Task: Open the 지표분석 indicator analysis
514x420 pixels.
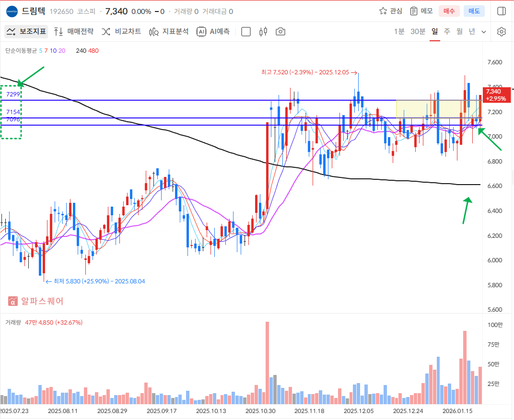Action: (169, 32)
